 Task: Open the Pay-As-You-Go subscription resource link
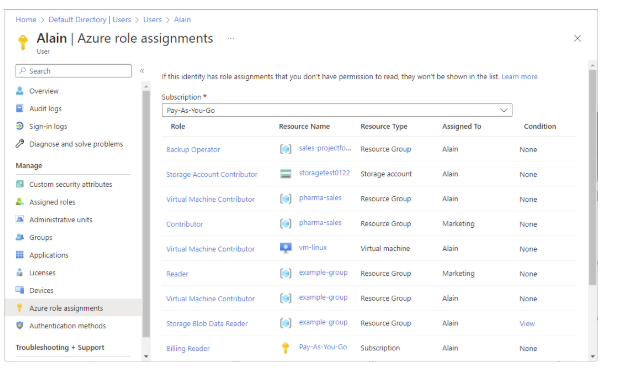coord(323,346)
